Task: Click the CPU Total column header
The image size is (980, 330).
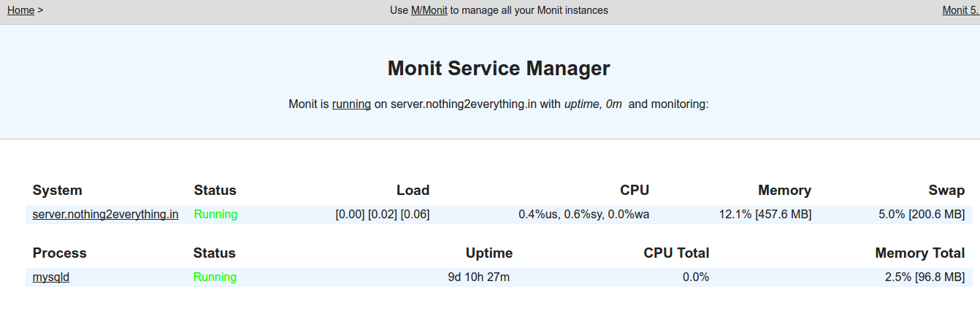Action: [676, 253]
